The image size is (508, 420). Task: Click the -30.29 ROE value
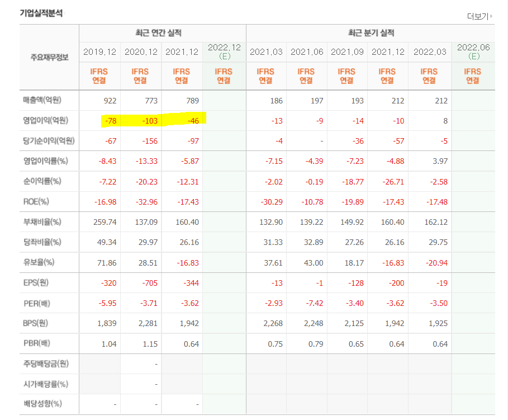click(272, 202)
